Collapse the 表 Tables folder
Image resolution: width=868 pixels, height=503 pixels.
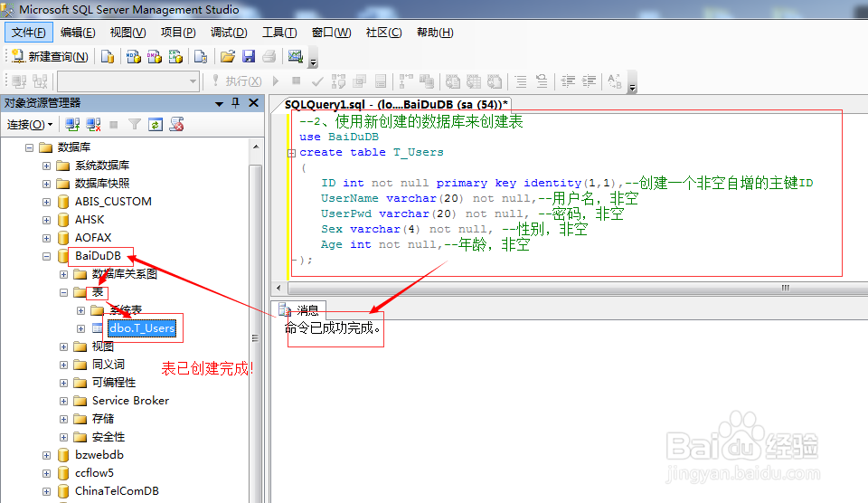point(63,292)
